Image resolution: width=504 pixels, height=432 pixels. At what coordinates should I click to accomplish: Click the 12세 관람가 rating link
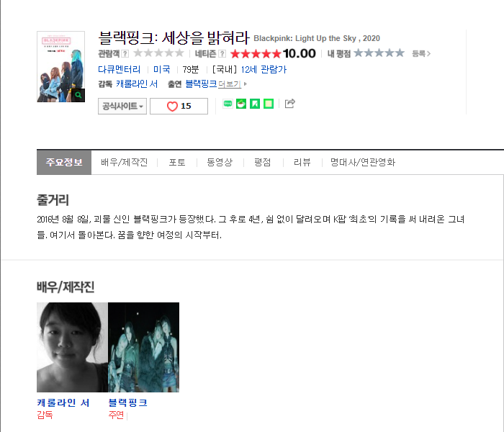(x=264, y=69)
